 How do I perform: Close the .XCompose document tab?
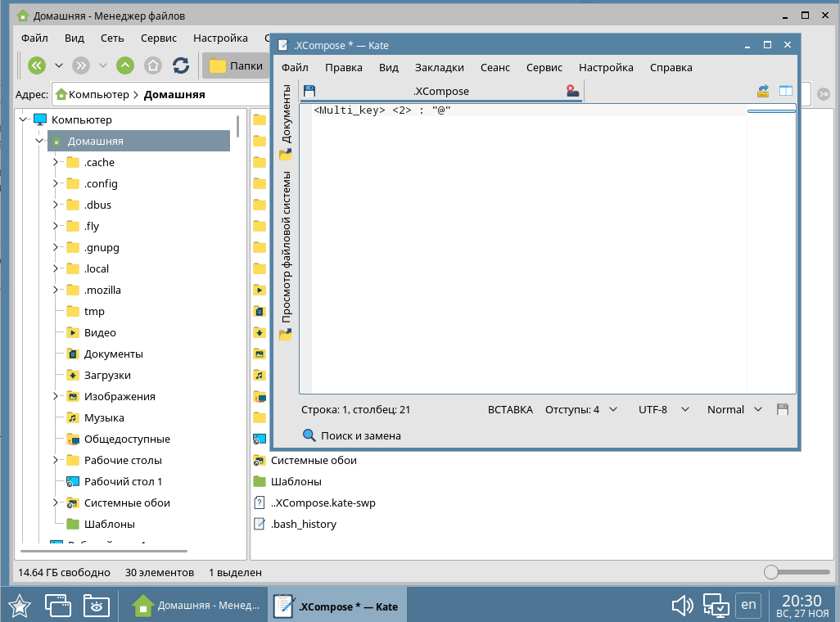(572, 91)
